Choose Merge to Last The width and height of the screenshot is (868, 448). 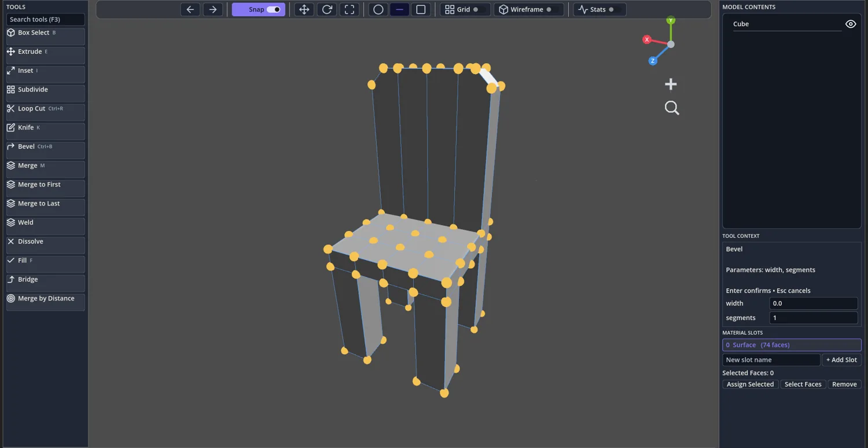46,207
